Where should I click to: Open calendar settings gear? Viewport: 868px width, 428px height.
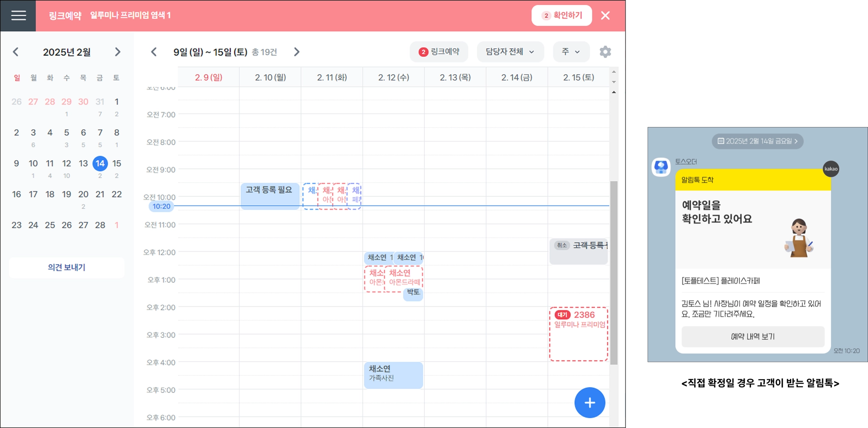pyautogui.click(x=605, y=52)
